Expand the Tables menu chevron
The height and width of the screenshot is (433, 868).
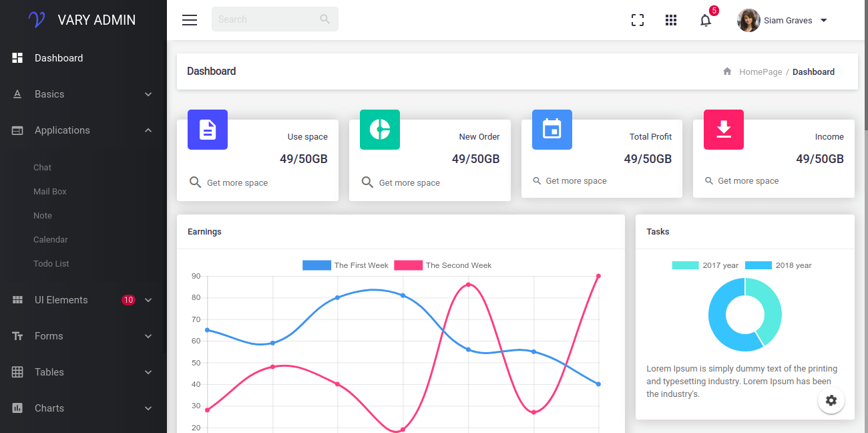[148, 372]
